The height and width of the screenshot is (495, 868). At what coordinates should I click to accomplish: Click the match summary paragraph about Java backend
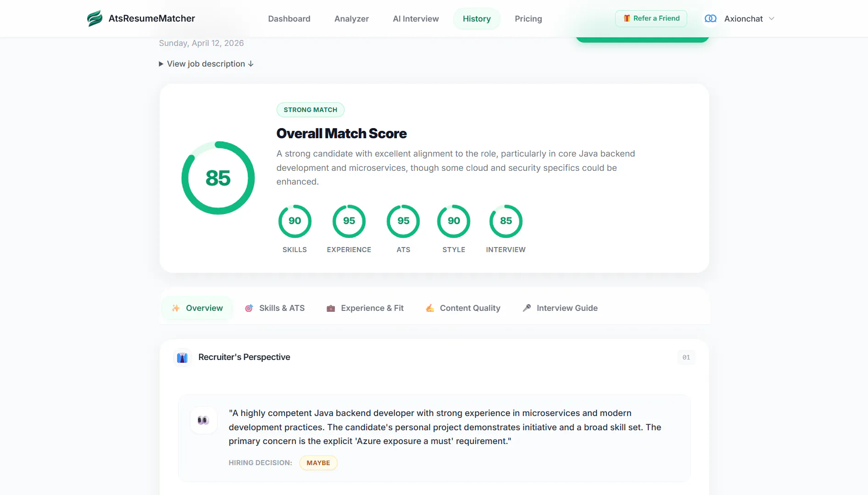(456, 168)
